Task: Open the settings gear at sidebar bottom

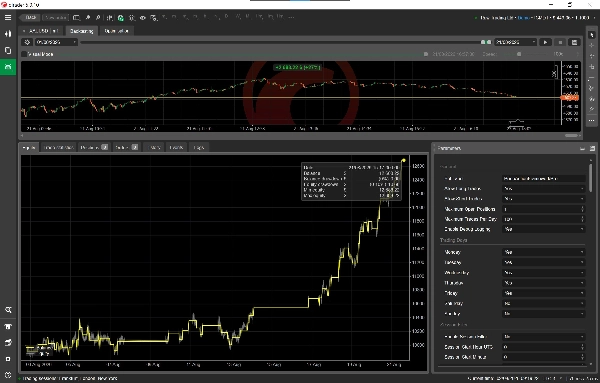Action: (8, 375)
